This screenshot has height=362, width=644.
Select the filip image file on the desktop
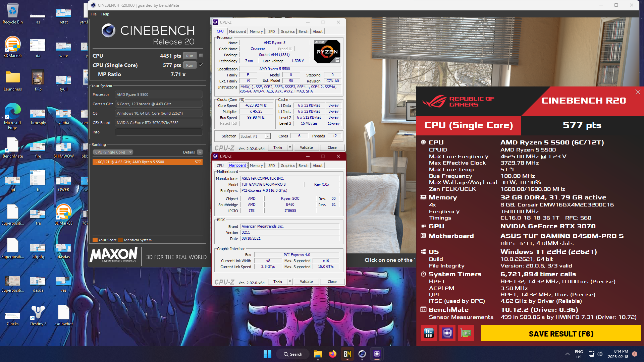[38, 80]
